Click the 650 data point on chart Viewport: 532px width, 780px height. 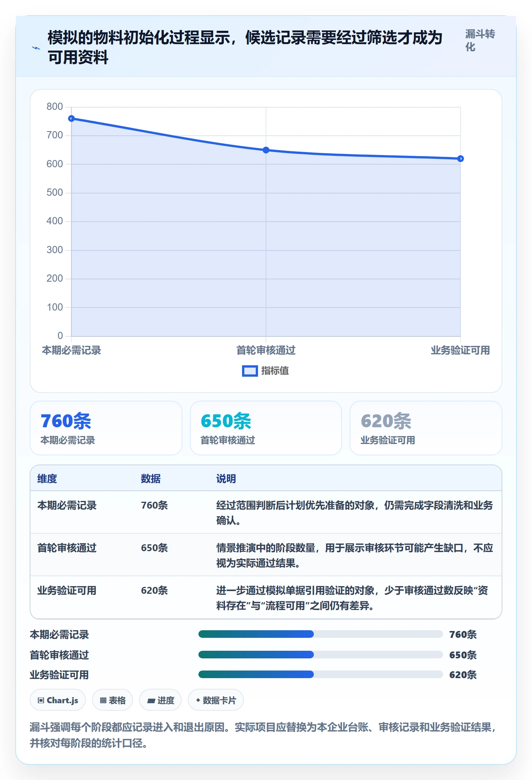click(x=266, y=150)
